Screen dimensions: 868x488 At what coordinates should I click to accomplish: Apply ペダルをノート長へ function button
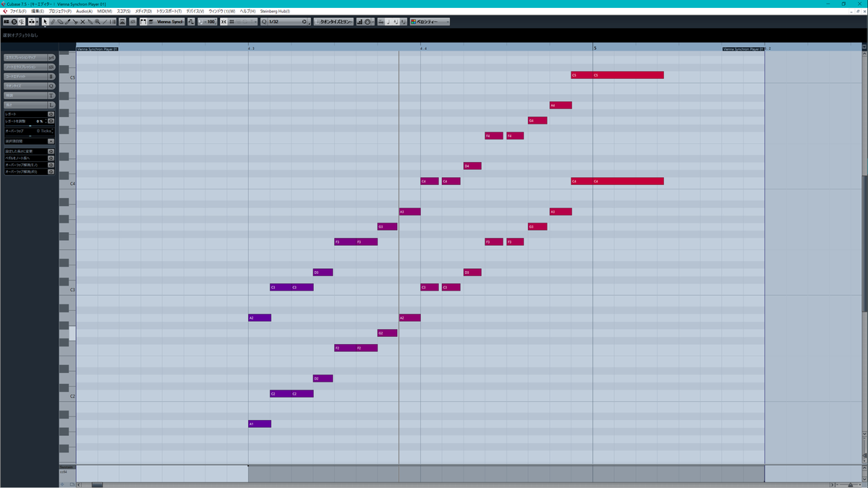pos(51,158)
